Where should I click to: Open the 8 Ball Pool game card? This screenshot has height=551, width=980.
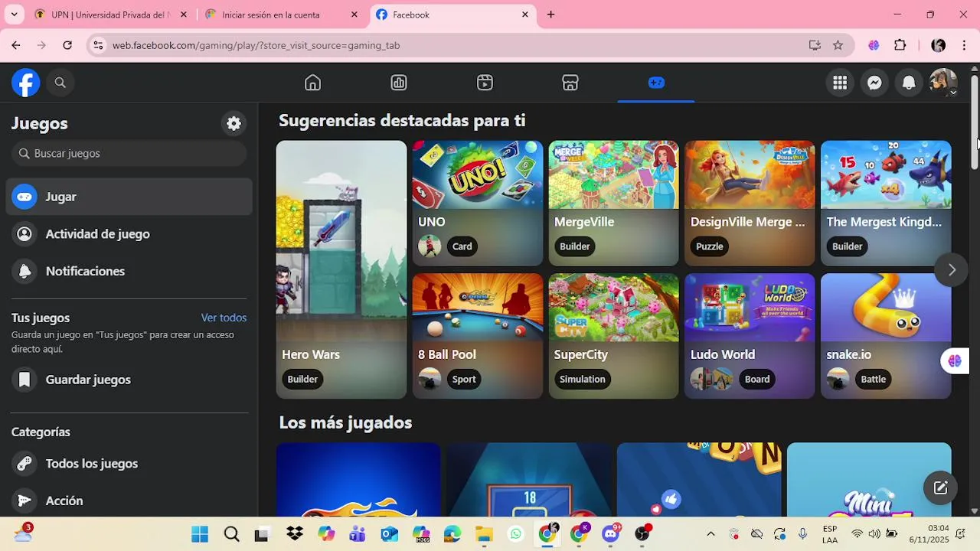point(478,336)
